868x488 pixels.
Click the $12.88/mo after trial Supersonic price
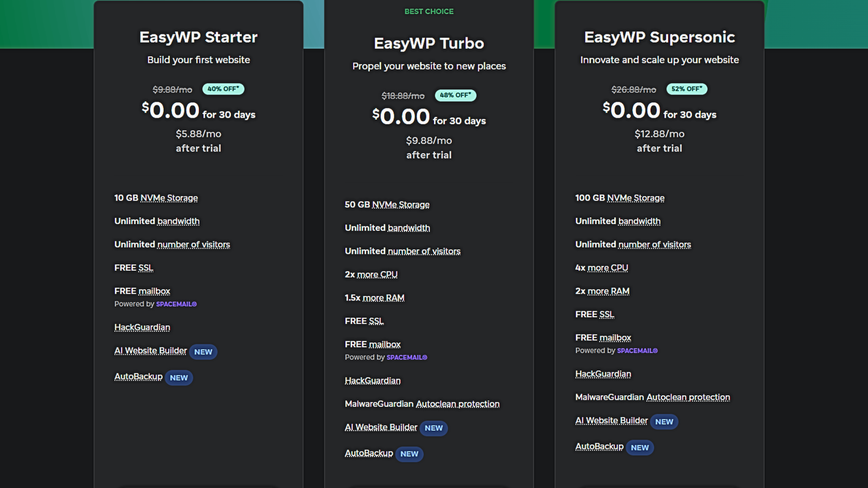pyautogui.click(x=660, y=134)
